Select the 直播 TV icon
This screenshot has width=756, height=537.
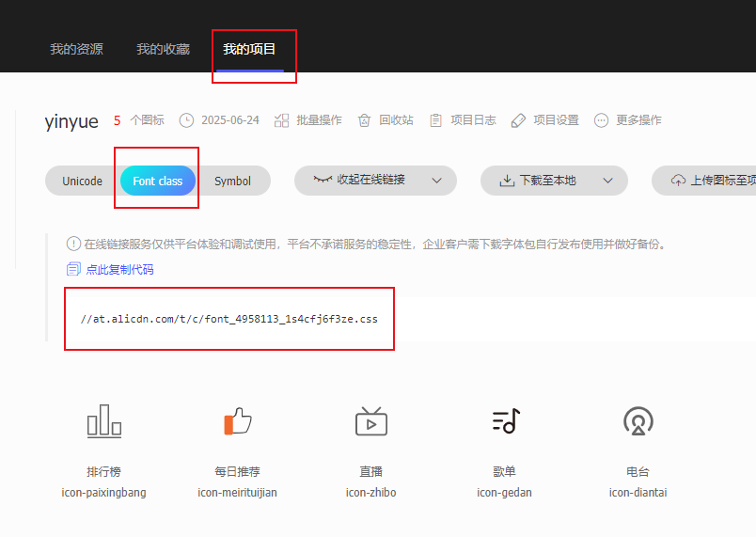point(371,420)
